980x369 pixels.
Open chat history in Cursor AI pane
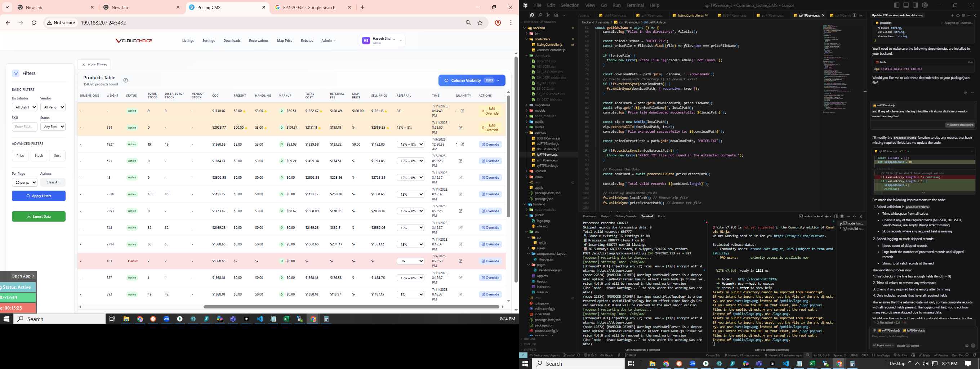(x=963, y=15)
